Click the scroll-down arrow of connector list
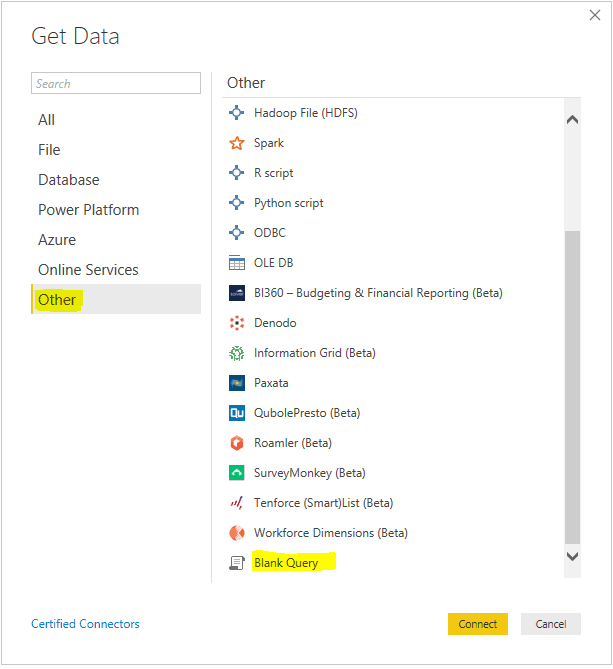This screenshot has height=669, width=613. coord(572,556)
